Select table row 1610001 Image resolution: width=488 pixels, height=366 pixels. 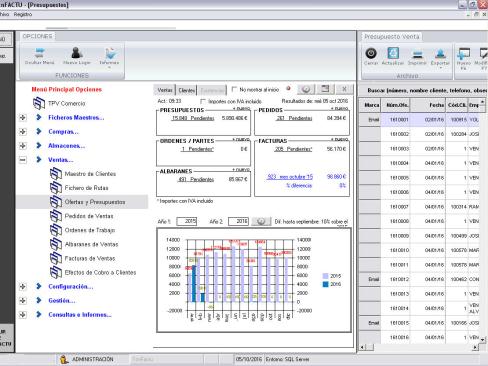[x=419, y=120]
